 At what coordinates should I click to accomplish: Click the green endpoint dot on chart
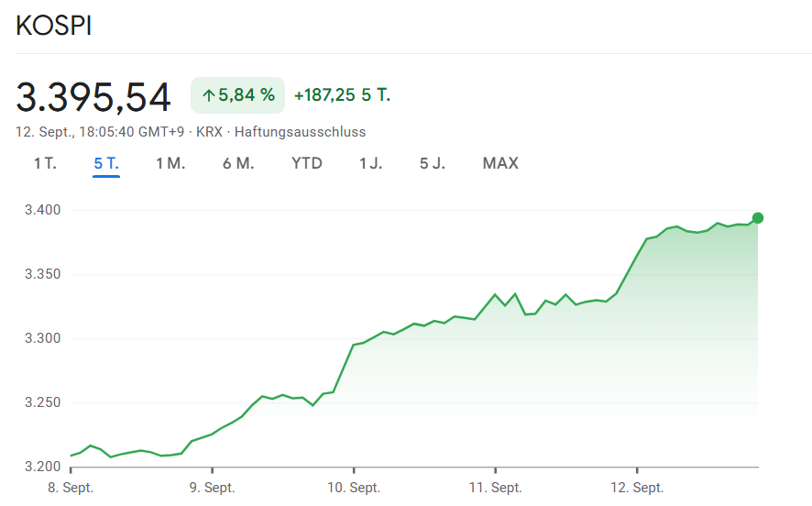(758, 218)
